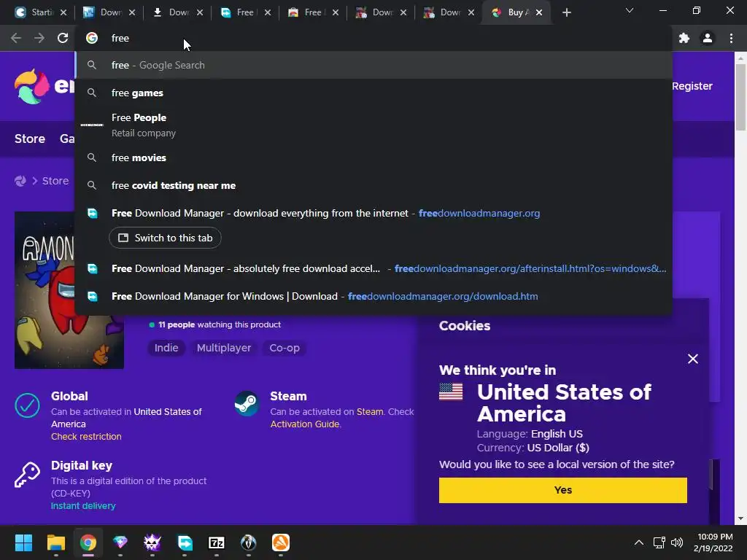Click the Indie tag
This screenshot has height=560, width=747.
coord(166,348)
